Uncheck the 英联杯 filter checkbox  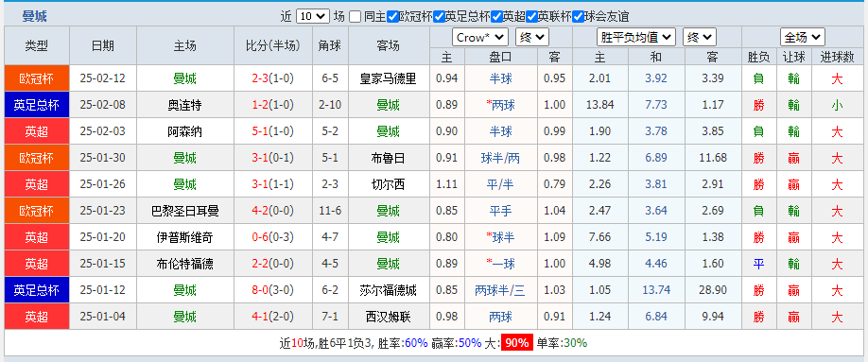pyautogui.click(x=531, y=17)
